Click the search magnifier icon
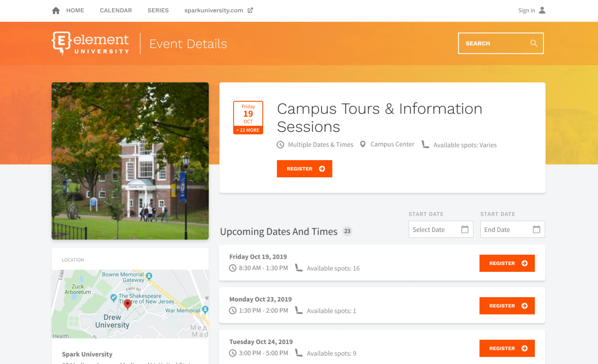The width and height of the screenshot is (598, 364). [534, 43]
